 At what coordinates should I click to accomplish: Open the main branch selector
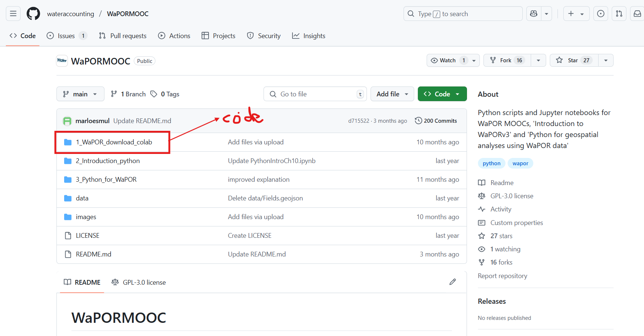[80, 94]
